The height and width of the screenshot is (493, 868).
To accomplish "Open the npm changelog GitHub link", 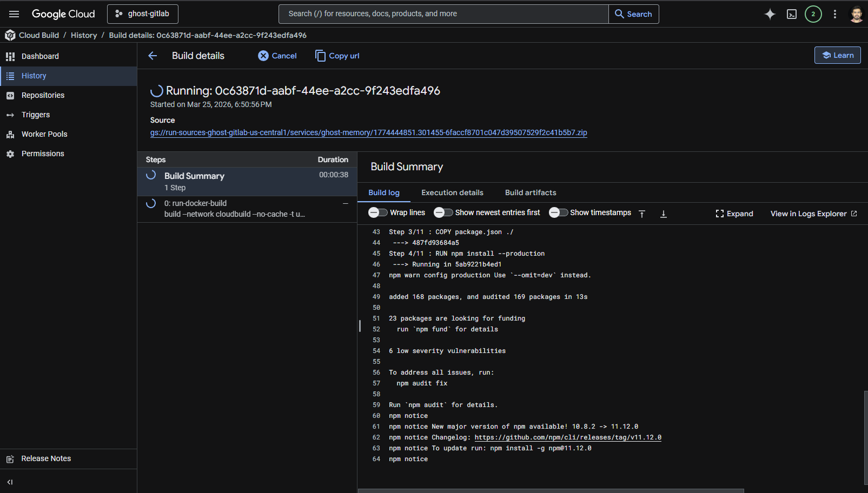I will click(568, 437).
